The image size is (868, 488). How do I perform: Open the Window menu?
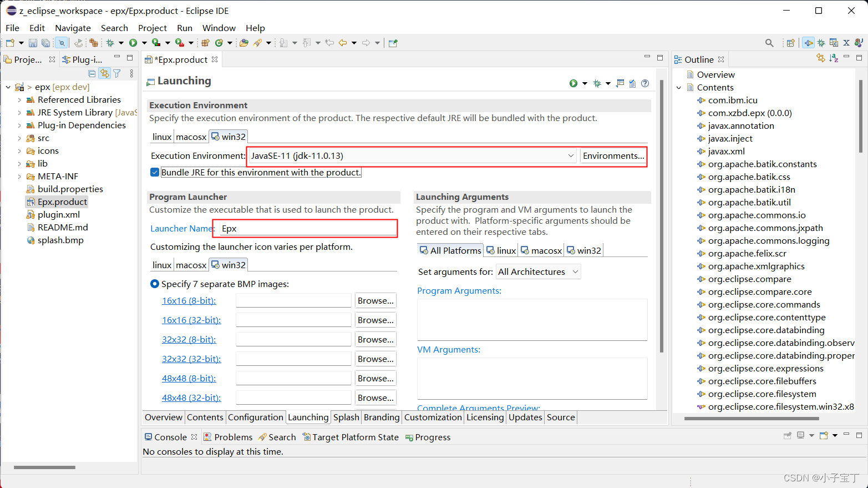coord(219,28)
